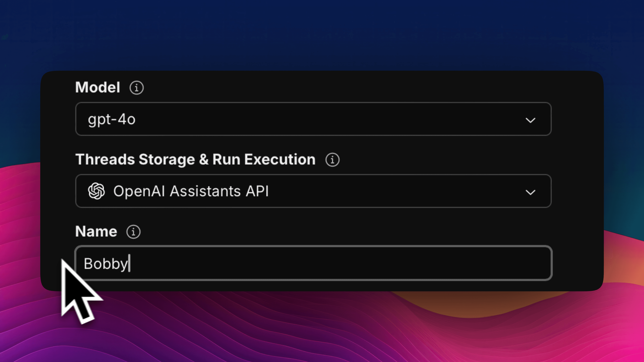Open the gpt-4o model selector
This screenshot has height=362, width=644.
point(112,119)
